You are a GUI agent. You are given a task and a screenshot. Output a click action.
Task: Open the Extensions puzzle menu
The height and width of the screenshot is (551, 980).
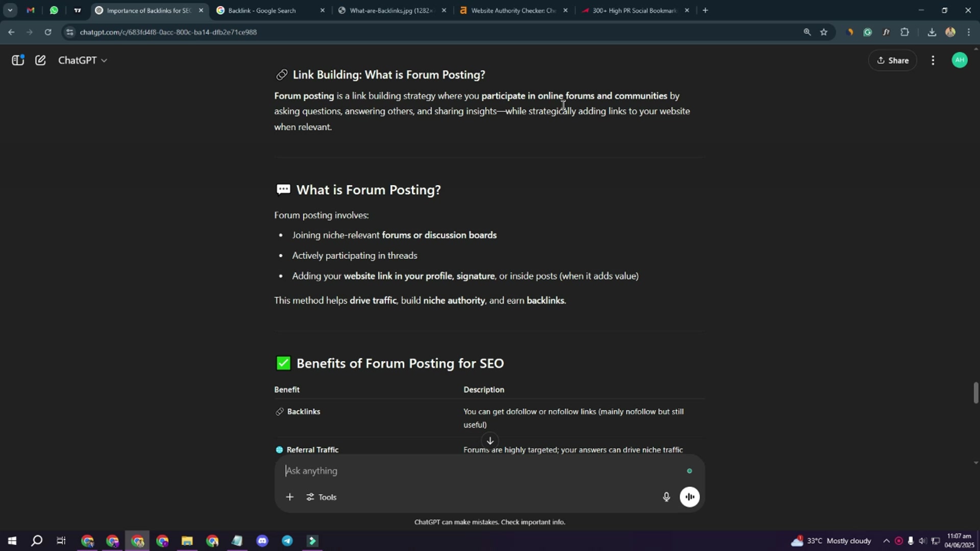coord(905,32)
